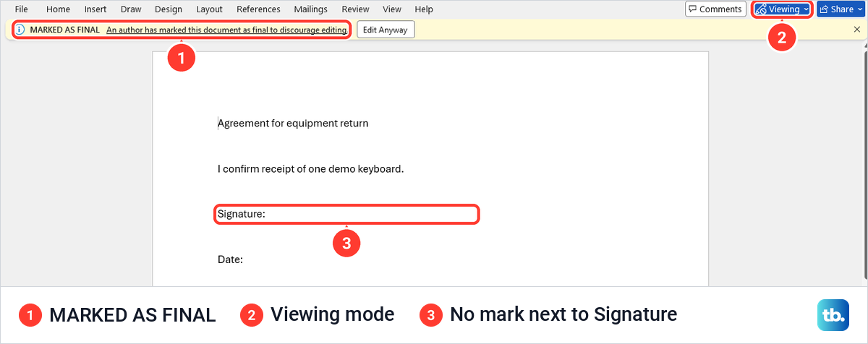The height and width of the screenshot is (344, 868).
Task: Open the Comments pane button
Action: click(715, 9)
